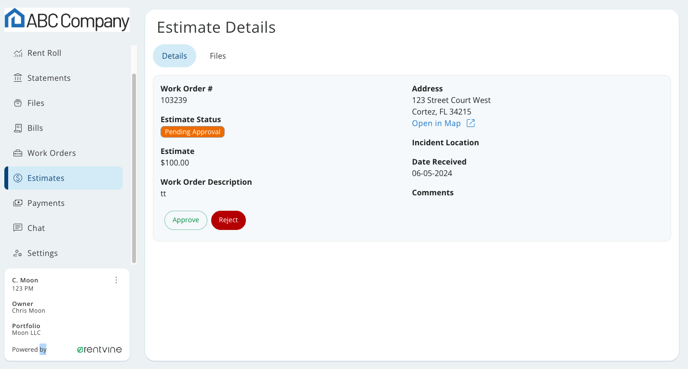Image resolution: width=688 pixels, height=369 pixels.
Task: Select the Details tab
Action: (174, 56)
